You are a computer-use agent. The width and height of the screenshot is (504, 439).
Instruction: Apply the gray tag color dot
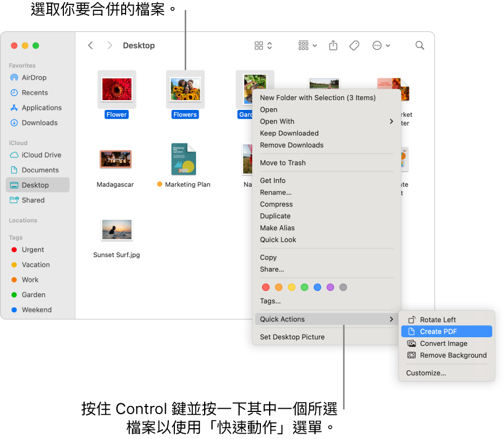click(343, 287)
